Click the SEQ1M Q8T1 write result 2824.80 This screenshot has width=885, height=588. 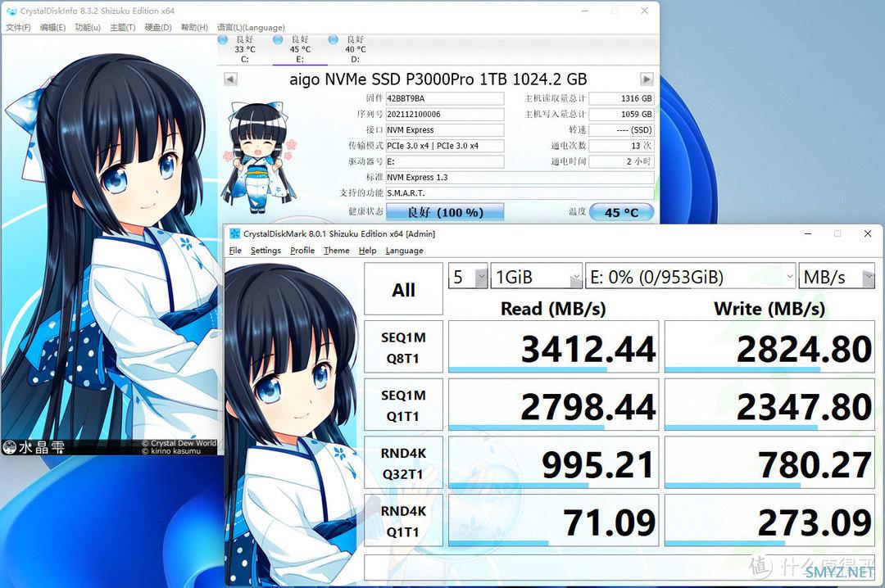[x=769, y=347]
